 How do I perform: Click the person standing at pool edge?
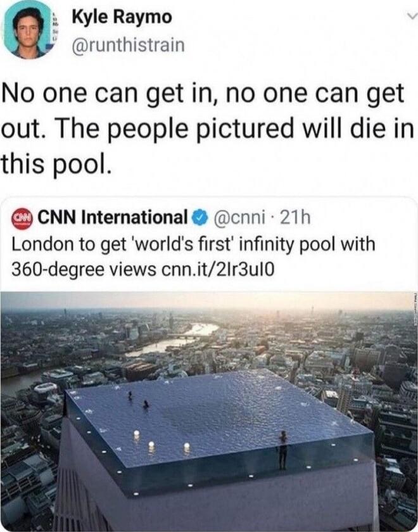click(x=282, y=450)
